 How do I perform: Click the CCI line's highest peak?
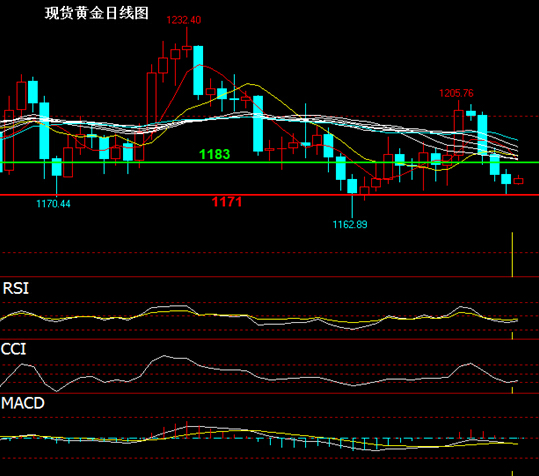point(164,356)
